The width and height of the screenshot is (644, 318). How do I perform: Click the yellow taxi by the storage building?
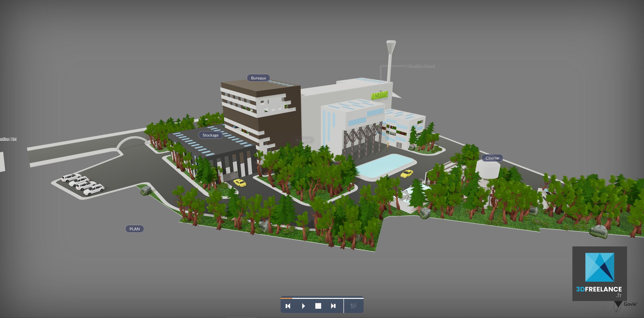tap(240, 183)
